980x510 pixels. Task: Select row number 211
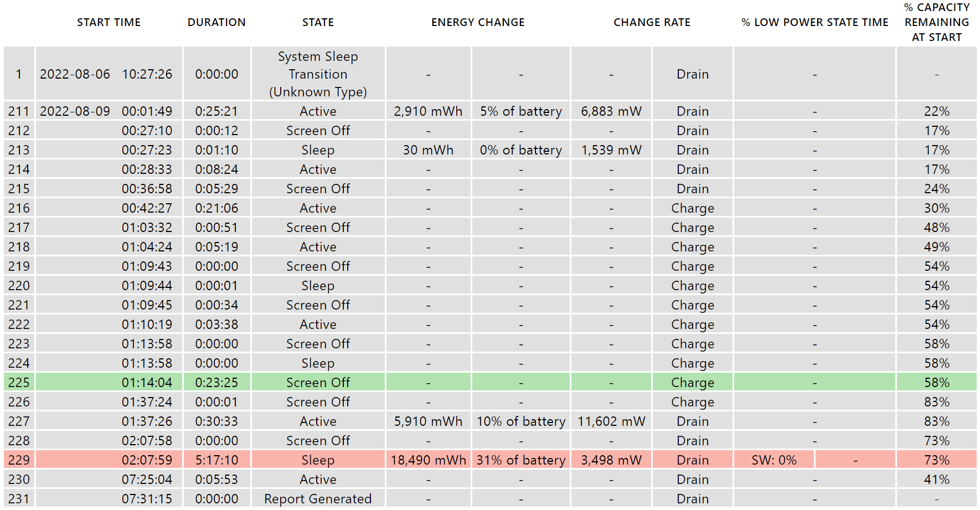[x=19, y=111]
